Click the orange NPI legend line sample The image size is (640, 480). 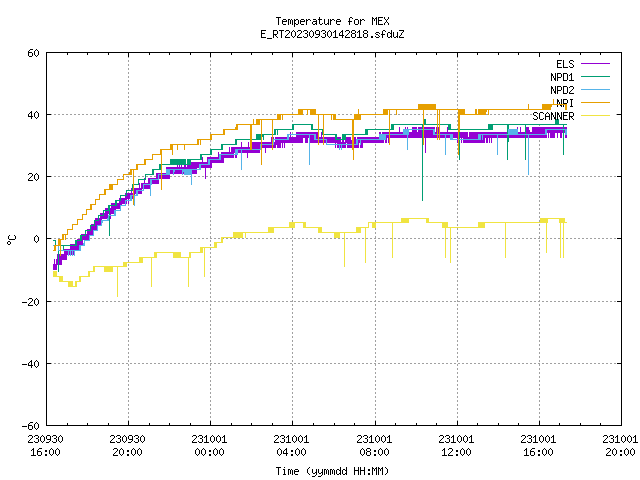point(595,103)
